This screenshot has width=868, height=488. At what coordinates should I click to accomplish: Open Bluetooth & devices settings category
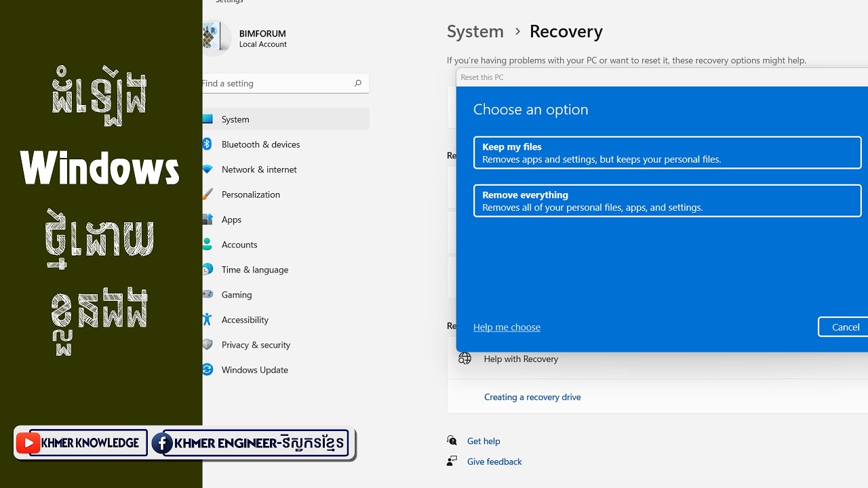[x=285, y=144]
